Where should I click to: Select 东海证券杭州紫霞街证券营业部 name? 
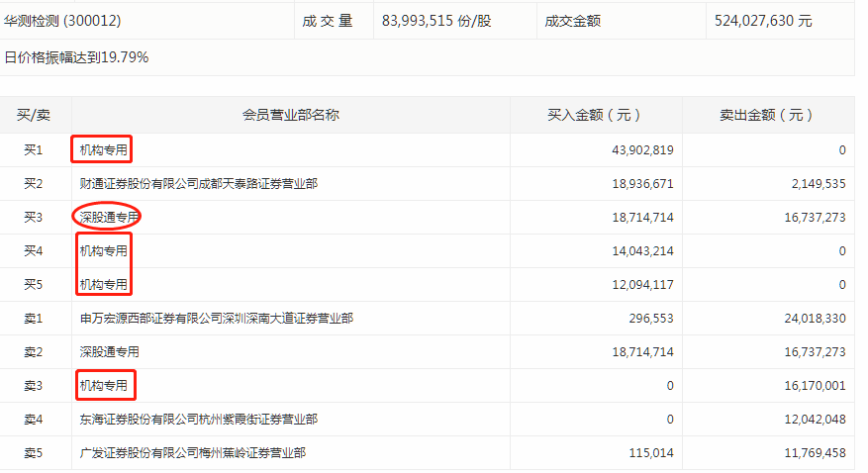tap(198, 420)
